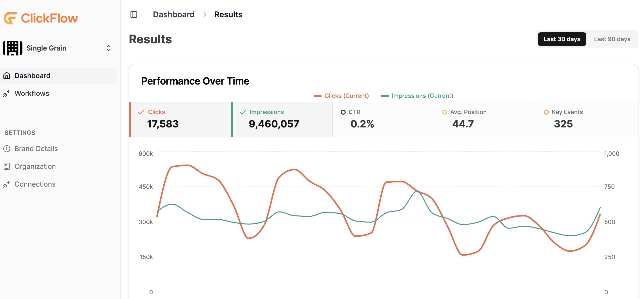Disable the Clicks metric on chart
The image size is (644, 299).
(x=181, y=119)
